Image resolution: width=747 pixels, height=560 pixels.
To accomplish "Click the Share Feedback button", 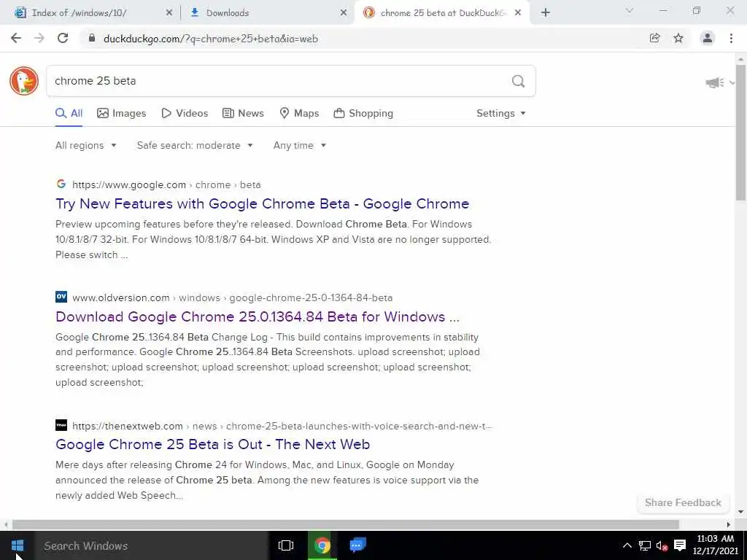I will click(x=683, y=503).
